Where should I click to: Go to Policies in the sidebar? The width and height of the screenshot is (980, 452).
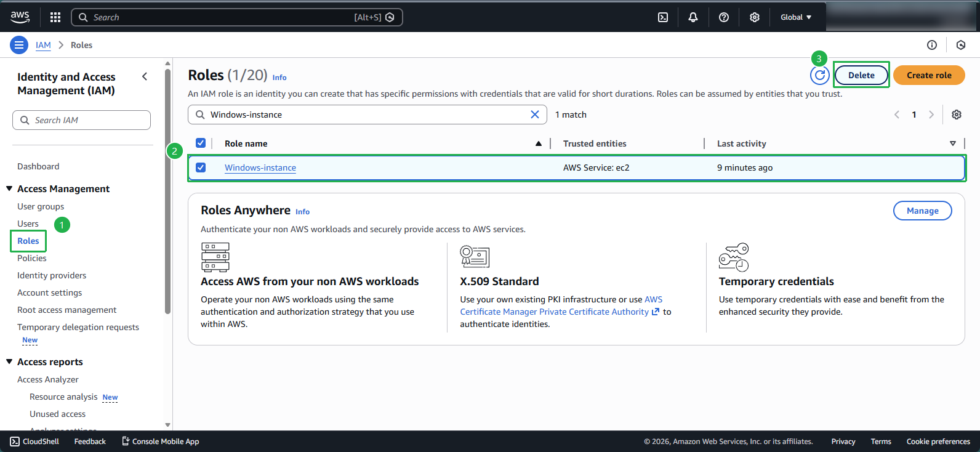pyautogui.click(x=32, y=258)
